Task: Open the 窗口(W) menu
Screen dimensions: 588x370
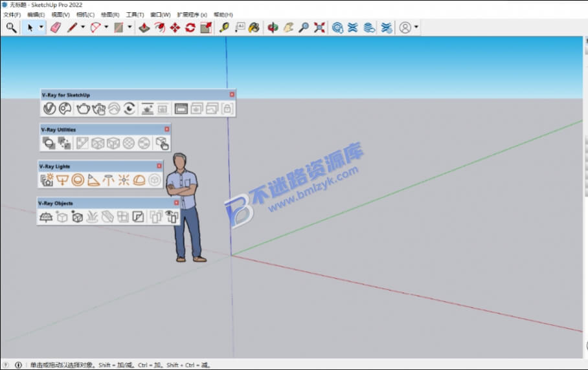Action: coord(161,15)
